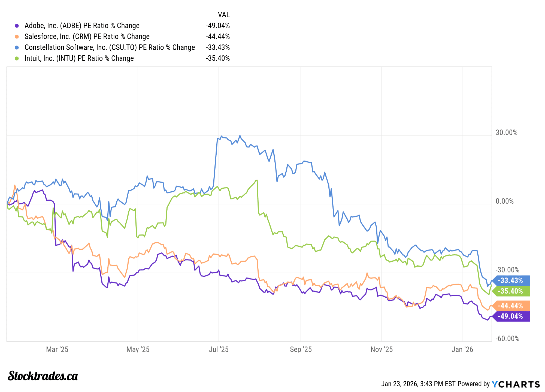Click the Jul '25 x-axis label
Screen dimensions: 545x392
(219, 349)
